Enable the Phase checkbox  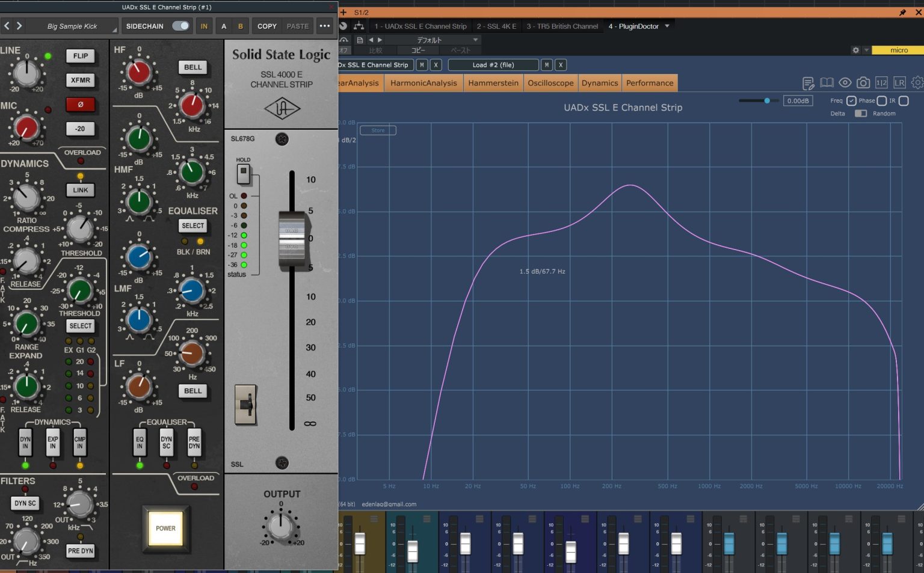click(x=881, y=101)
